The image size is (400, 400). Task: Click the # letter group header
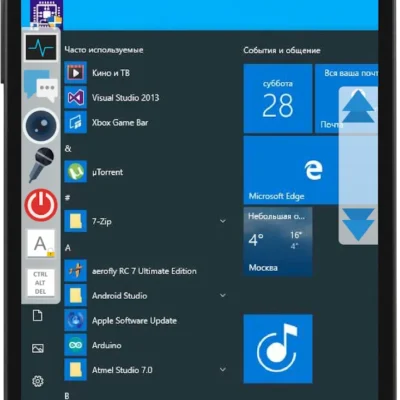coord(68,198)
